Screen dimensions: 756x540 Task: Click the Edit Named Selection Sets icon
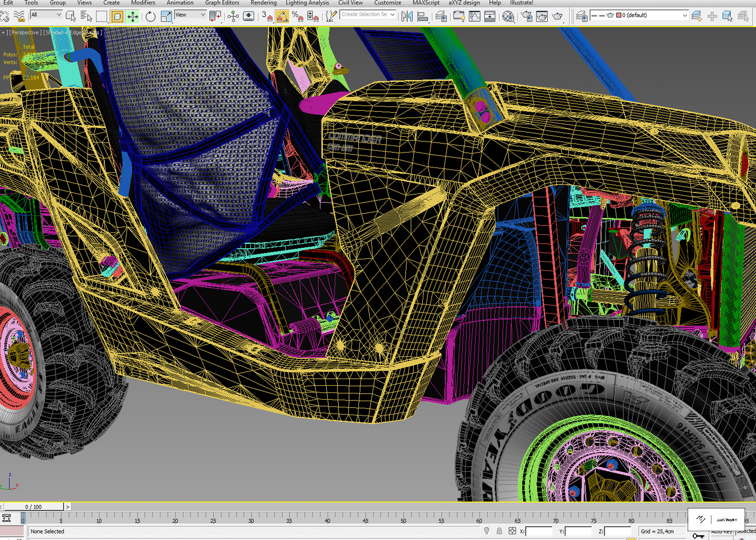pos(331,16)
